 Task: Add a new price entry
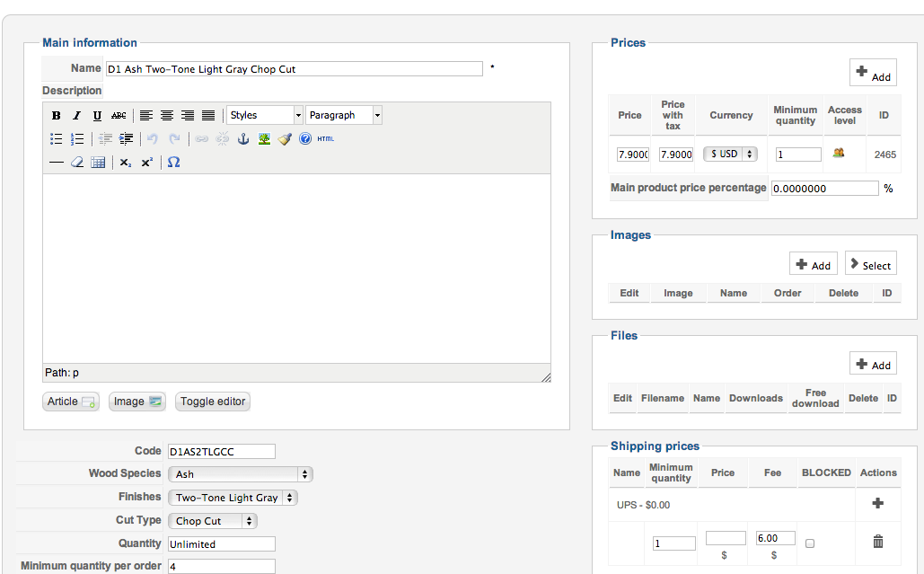point(873,74)
